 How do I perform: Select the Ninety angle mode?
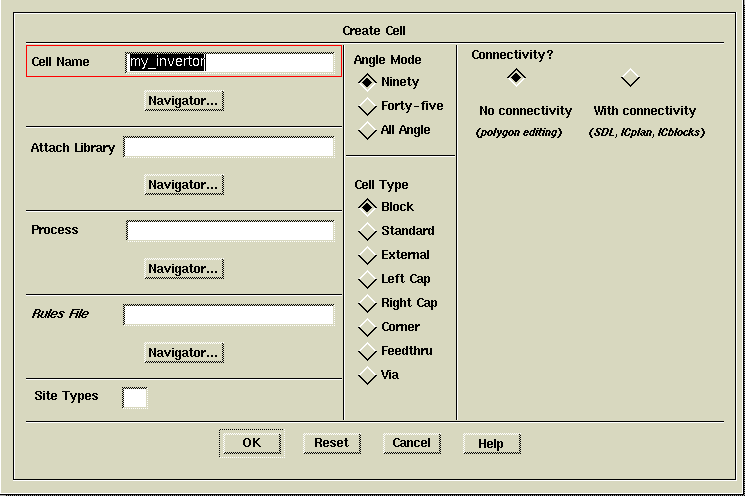pyautogui.click(x=368, y=82)
